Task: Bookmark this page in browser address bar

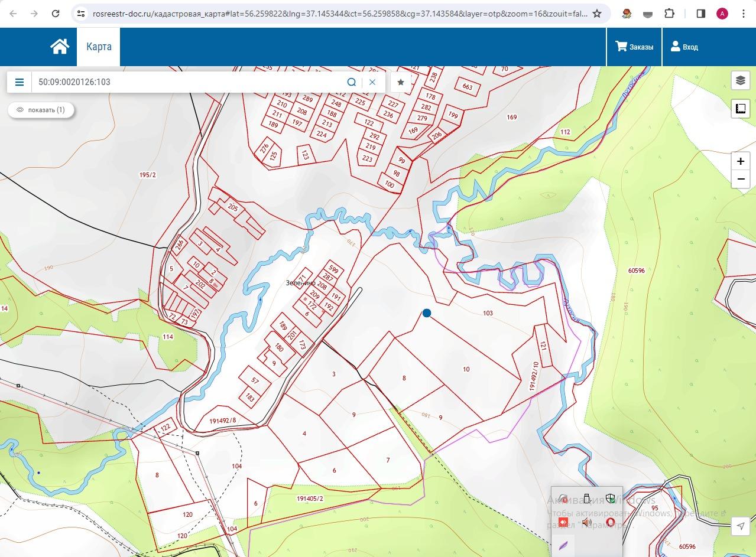Action: click(597, 14)
